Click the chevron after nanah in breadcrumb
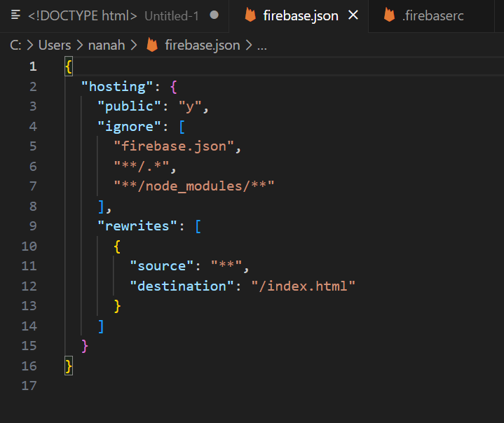The width and height of the screenshot is (504, 423). pyautogui.click(x=134, y=46)
